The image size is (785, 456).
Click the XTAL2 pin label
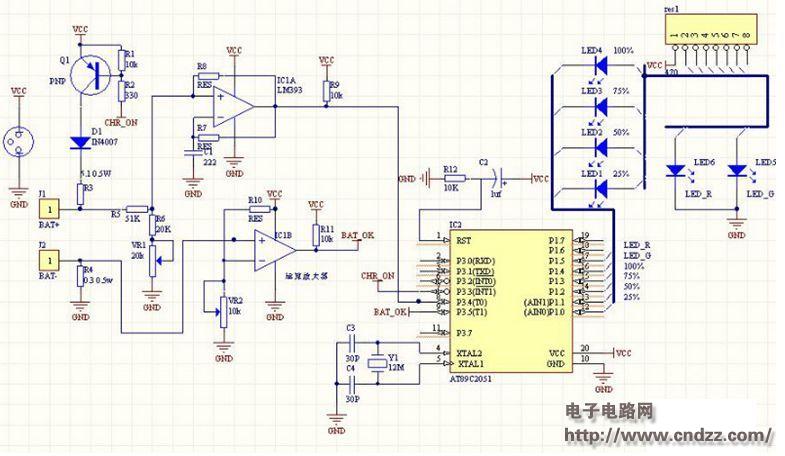[x=469, y=353]
